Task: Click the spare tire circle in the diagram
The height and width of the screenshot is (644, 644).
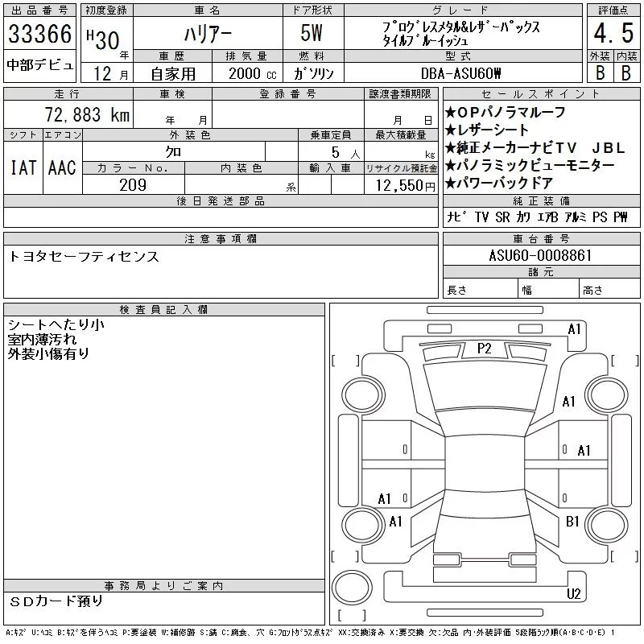Action: click(353, 588)
